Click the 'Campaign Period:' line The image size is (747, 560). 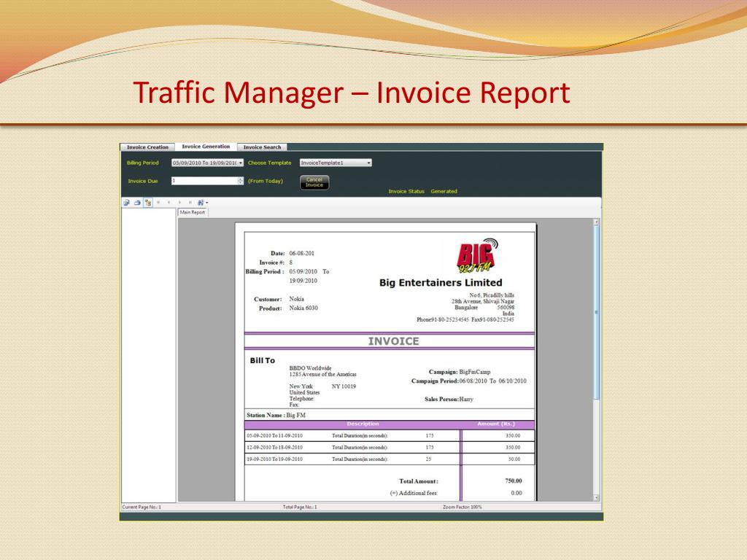point(469,381)
